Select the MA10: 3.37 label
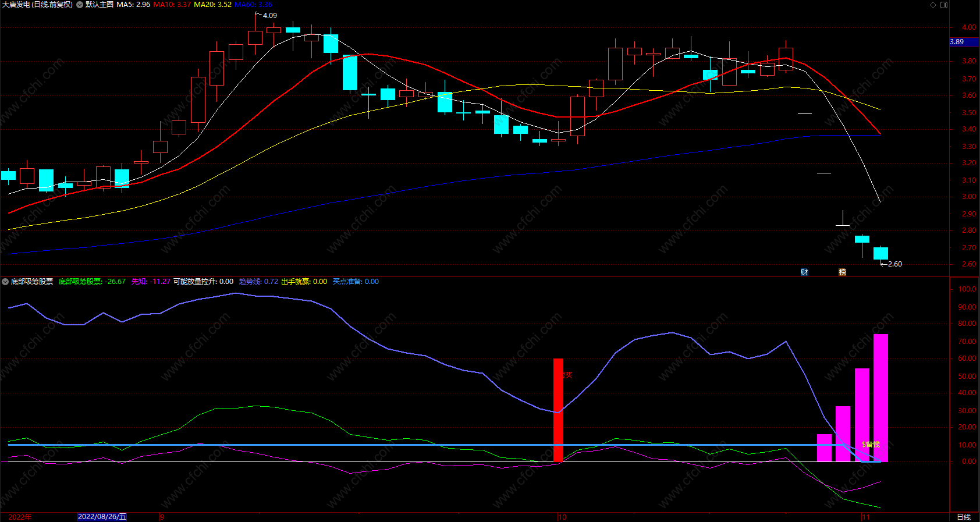 (172, 5)
